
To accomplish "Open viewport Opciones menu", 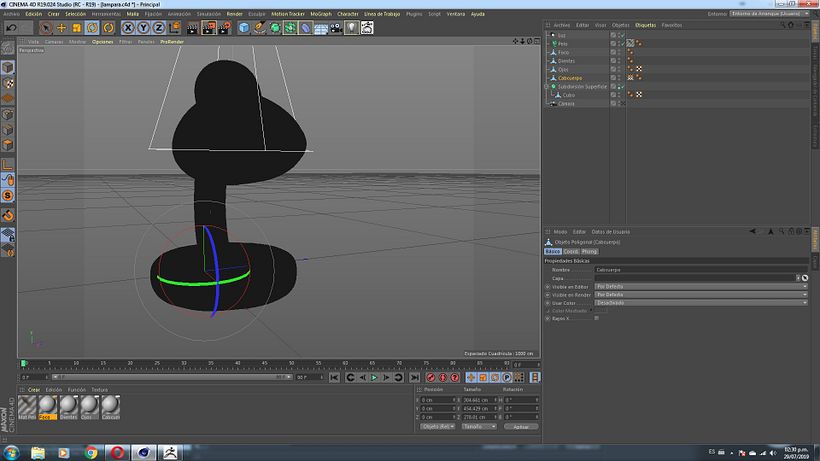I will 102,42.
